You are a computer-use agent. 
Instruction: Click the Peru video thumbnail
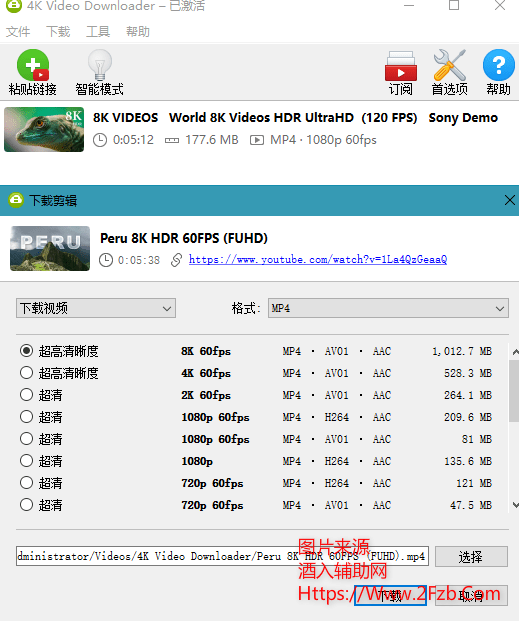[x=50, y=248]
